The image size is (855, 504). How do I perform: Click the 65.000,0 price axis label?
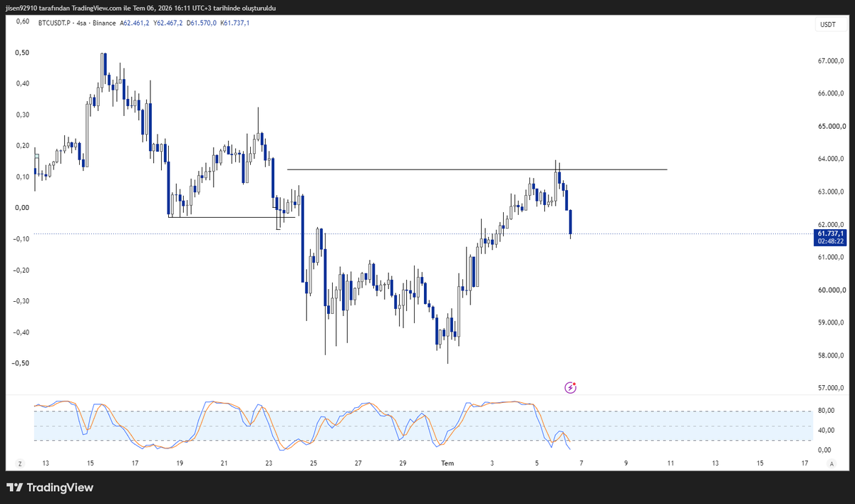[831, 127]
